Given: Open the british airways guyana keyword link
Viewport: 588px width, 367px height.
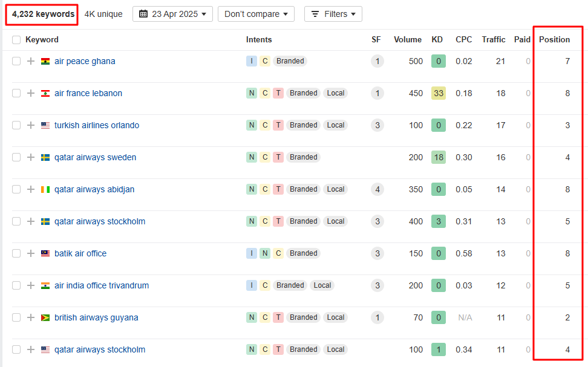Looking at the screenshot, I should [96, 317].
